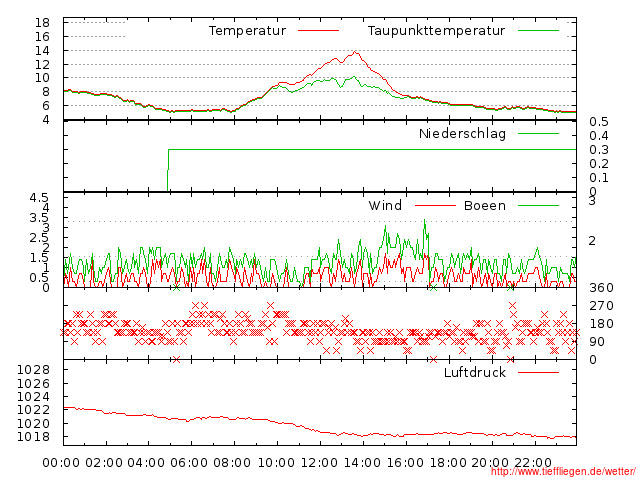Click the red Luftdruck legend line
The width and height of the screenshot is (640, 480).
tap(538, 372)
